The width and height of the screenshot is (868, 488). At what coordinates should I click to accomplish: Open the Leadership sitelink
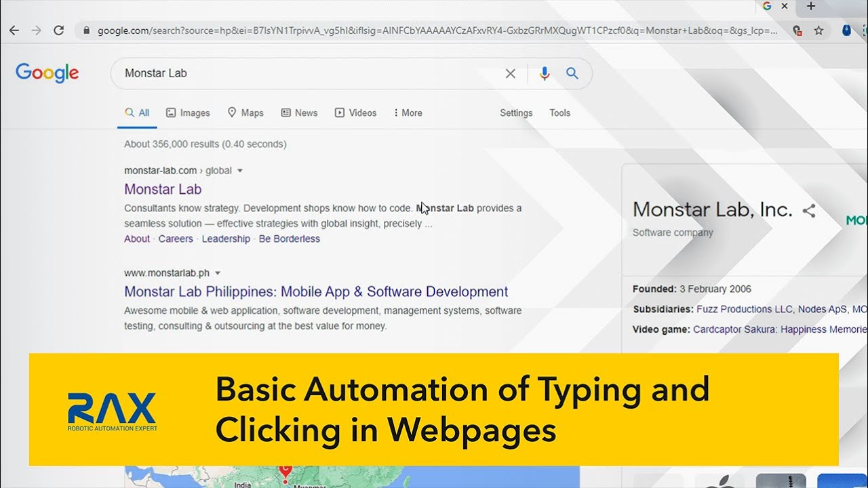[226, 239]
